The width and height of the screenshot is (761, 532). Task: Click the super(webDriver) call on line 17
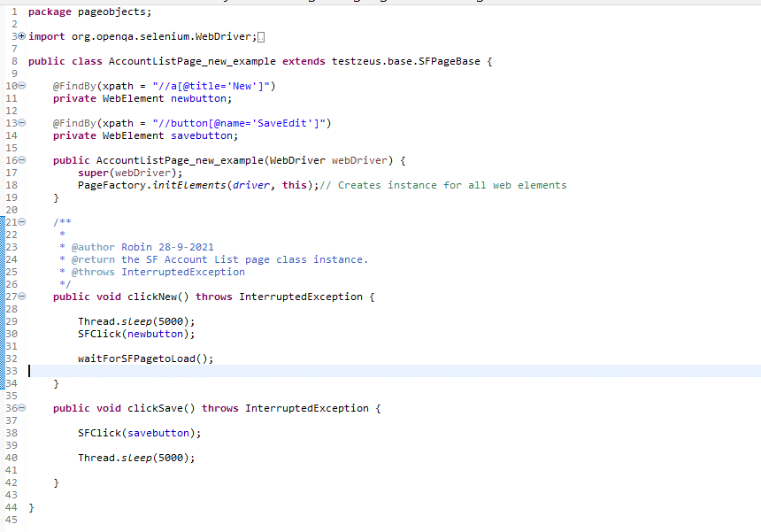pos(130,173)
